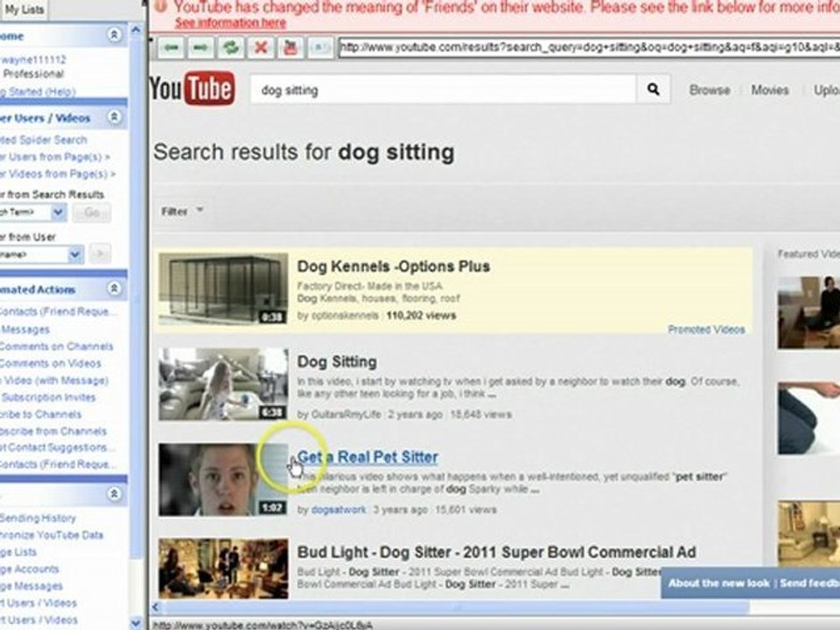Select Spider Search in the sidebar
Viewport: 840px width, 630px height.
coord(44,140)
